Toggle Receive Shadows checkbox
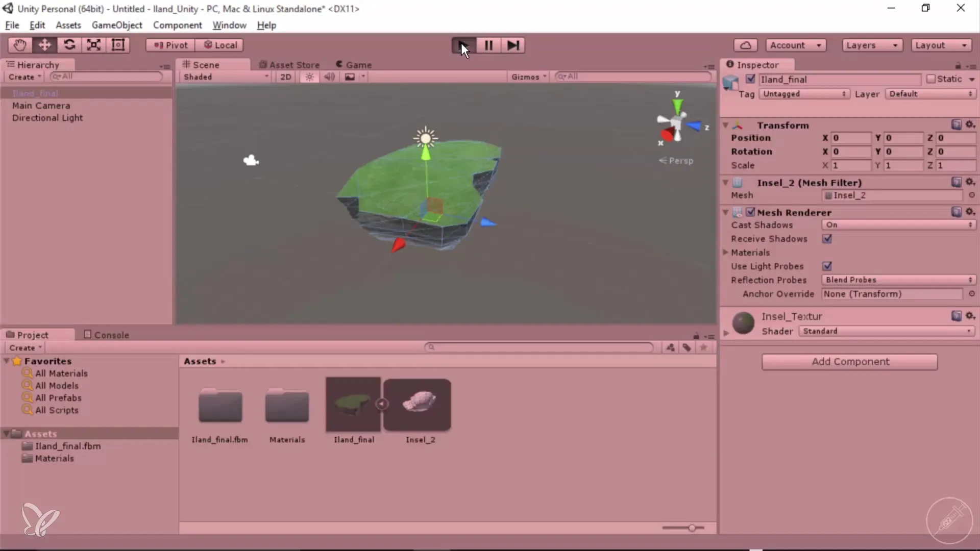Viewport: 980px width, 551px height. (827, 239)
